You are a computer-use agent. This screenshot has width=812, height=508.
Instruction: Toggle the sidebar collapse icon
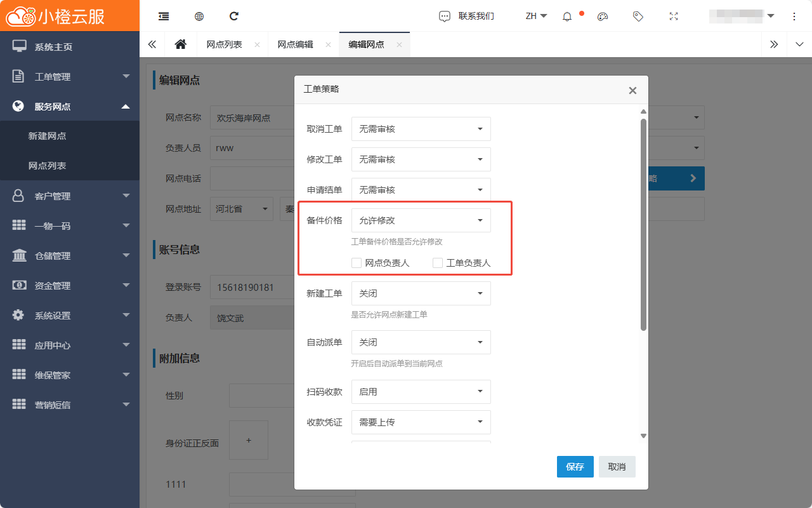[164, 17]
